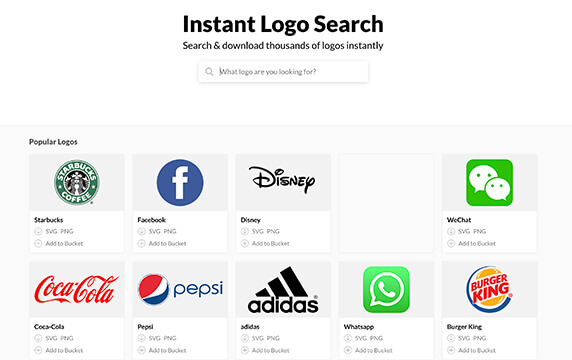The width and height of the screenshot is (572, 360).
Task: Select the Coca-Cola logo image
Action: tap(77, 289)
